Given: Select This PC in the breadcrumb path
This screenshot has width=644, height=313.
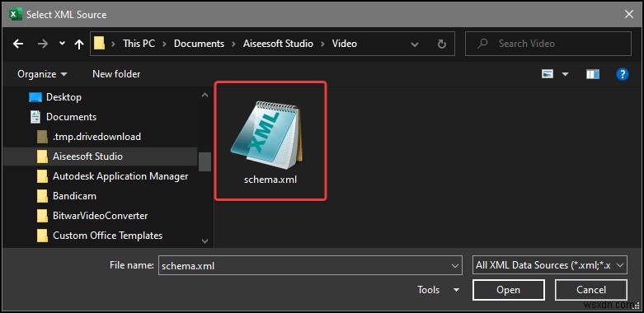Looking at the screenshot, I should pos(139,44).
